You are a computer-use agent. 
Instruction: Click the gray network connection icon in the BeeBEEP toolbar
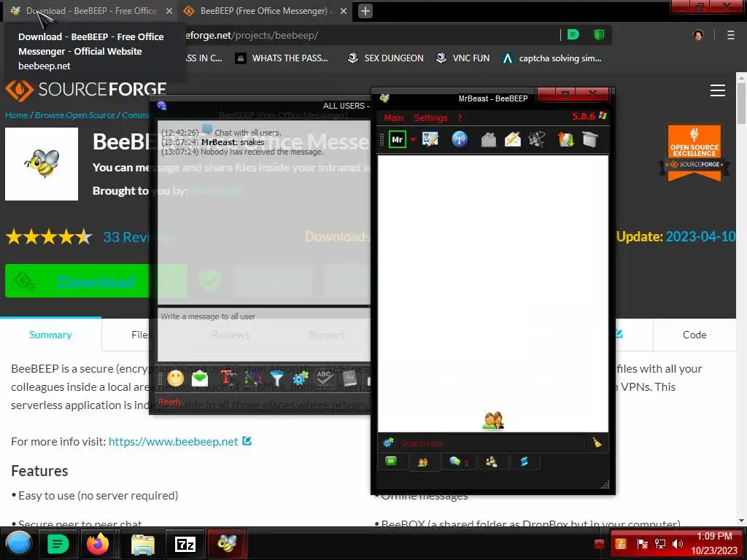tap(536, 139)
